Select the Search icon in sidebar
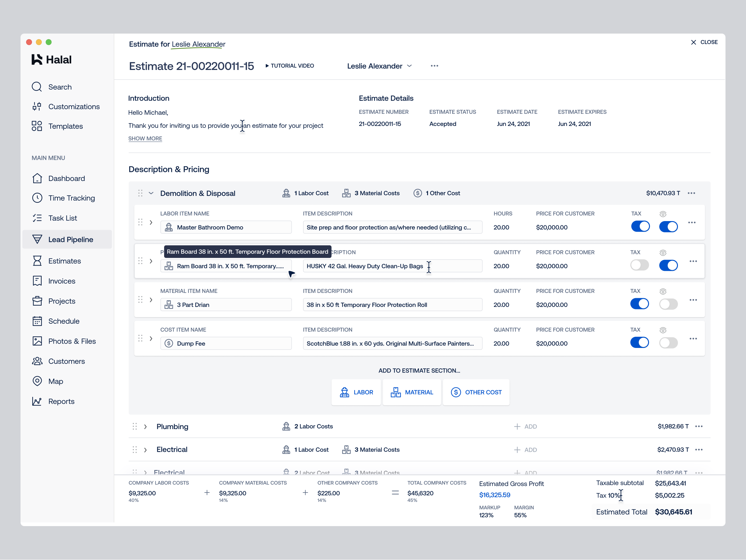This screenshot has height=560, width=746. pos(37,87)
